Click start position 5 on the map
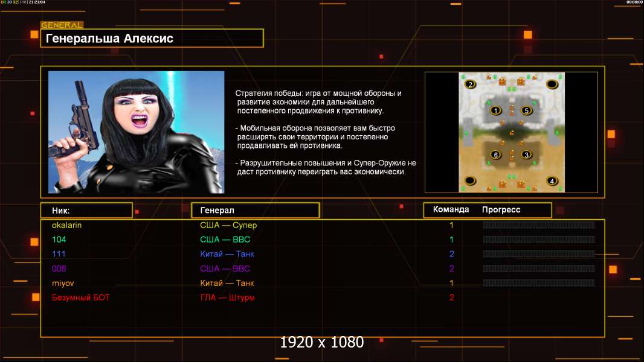 [526, 110]
